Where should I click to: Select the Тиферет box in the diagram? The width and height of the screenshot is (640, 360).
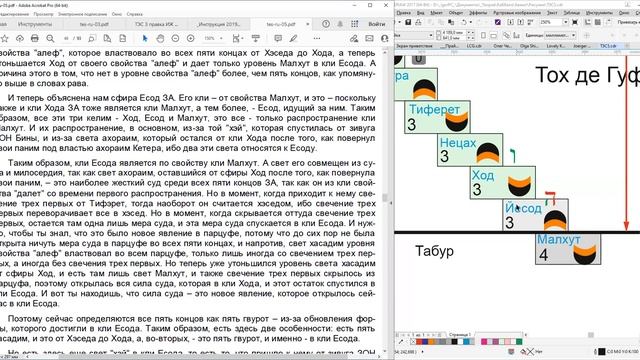click(437, 117)
